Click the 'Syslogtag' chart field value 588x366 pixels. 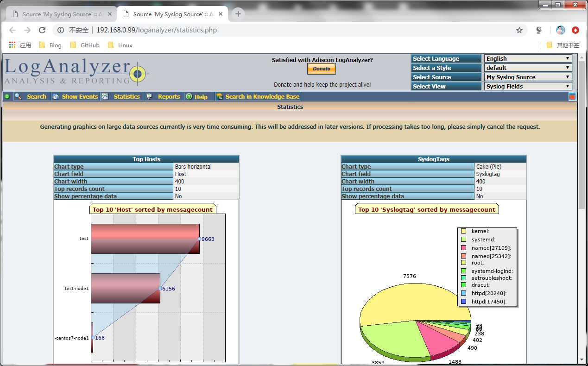click(x=487, y=174)
